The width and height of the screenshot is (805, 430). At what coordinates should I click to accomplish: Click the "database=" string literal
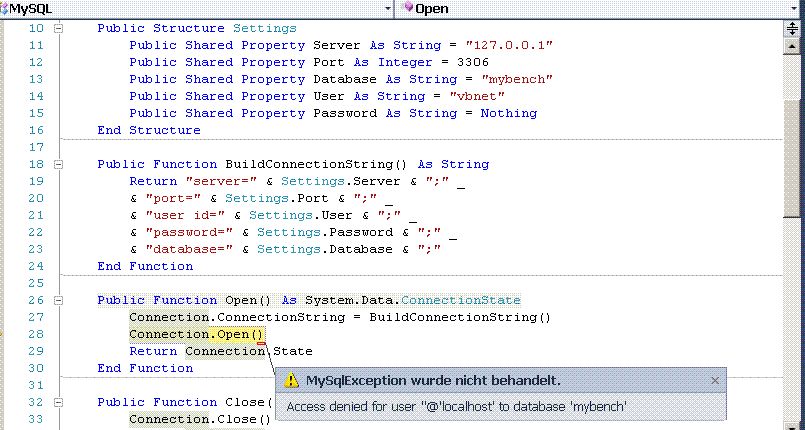pyautogui.click(x=189, y=249)
